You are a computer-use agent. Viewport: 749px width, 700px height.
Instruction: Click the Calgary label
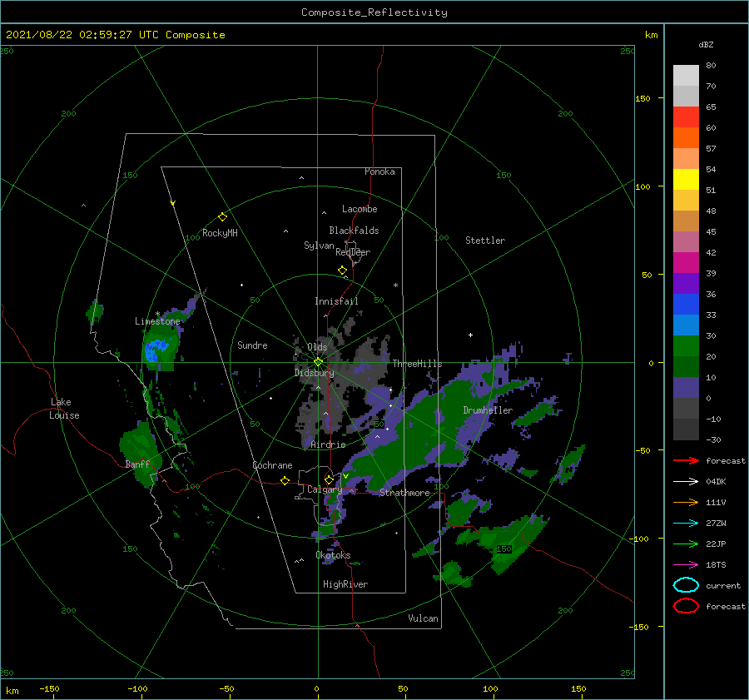tap(325, 489)
